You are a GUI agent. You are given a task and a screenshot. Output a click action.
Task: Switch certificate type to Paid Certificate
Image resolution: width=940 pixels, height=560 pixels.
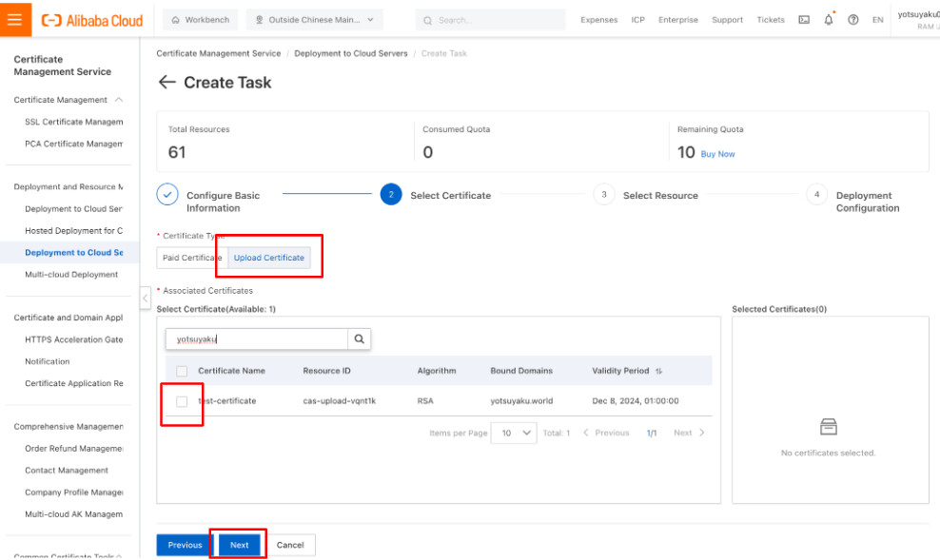click(x=189, y=257)
